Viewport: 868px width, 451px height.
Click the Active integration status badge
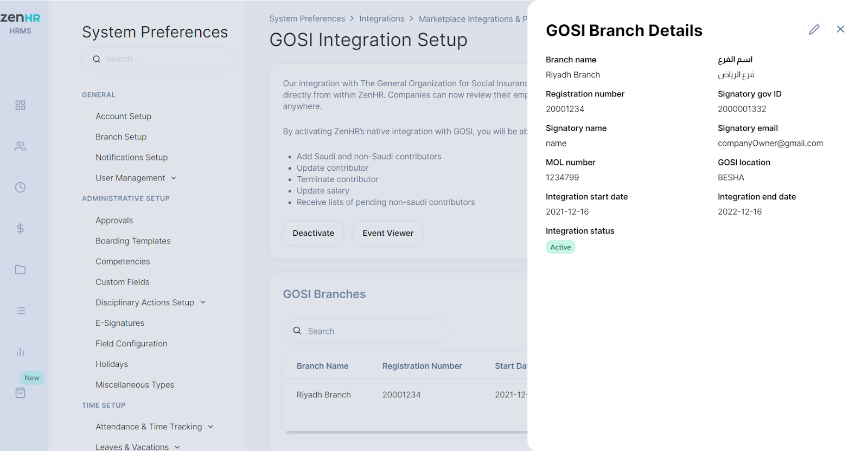coord(560,247)
